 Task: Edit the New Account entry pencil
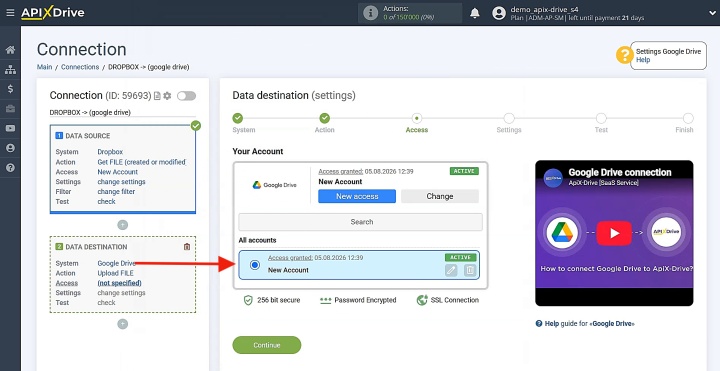point(451,270)
